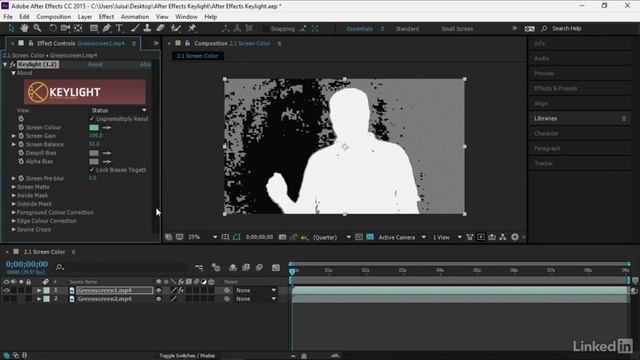Expand Foreground Colour Correction group
The image size is (640, 360).
point(13,213)
